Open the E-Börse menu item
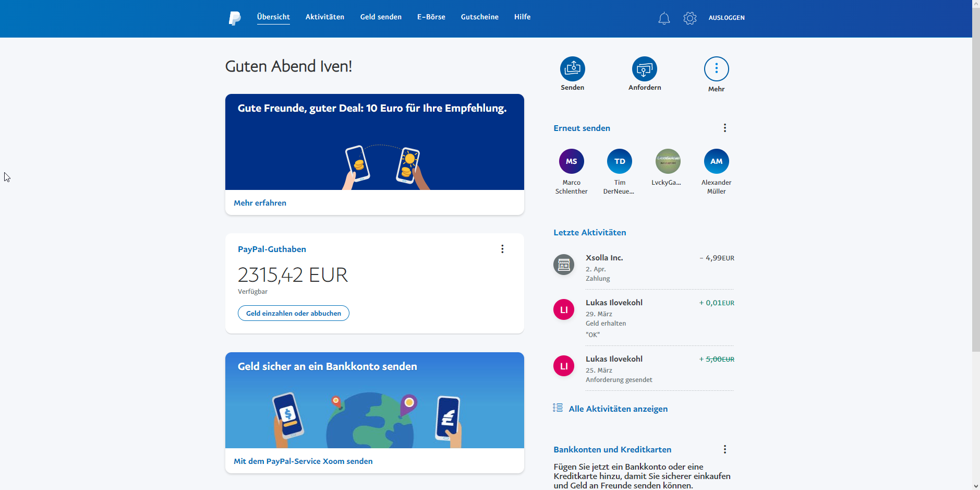Screen dimensions: 980x490 tap(431, 17)
